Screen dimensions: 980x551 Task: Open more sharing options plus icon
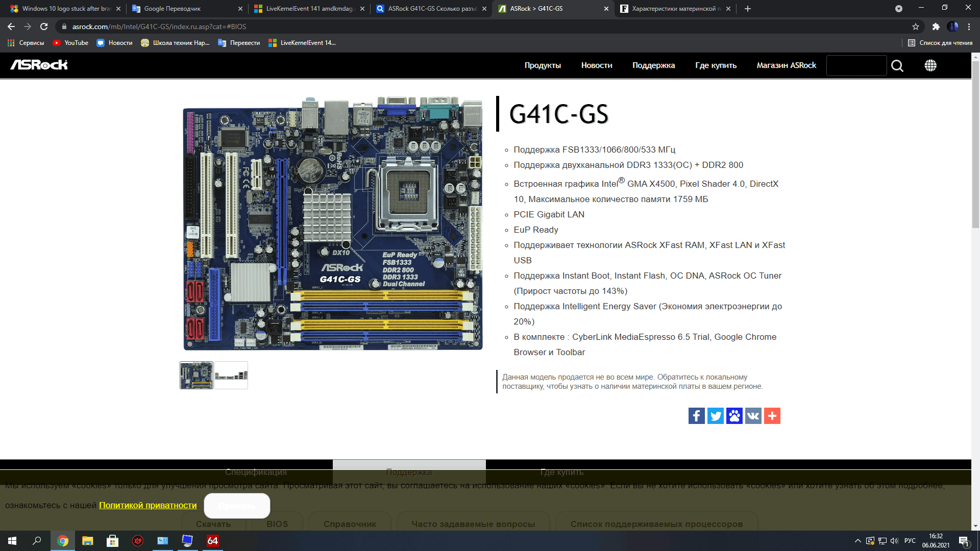(772, 416)
